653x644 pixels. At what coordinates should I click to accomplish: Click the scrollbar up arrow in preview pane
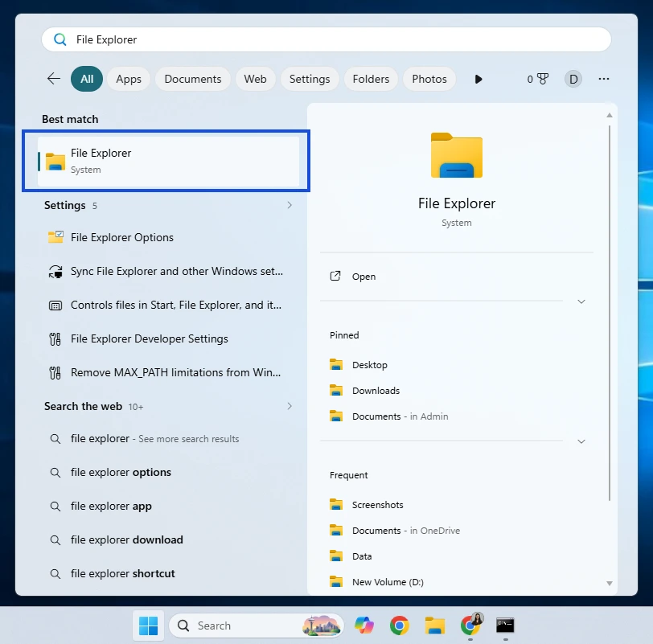coord(610,115)
